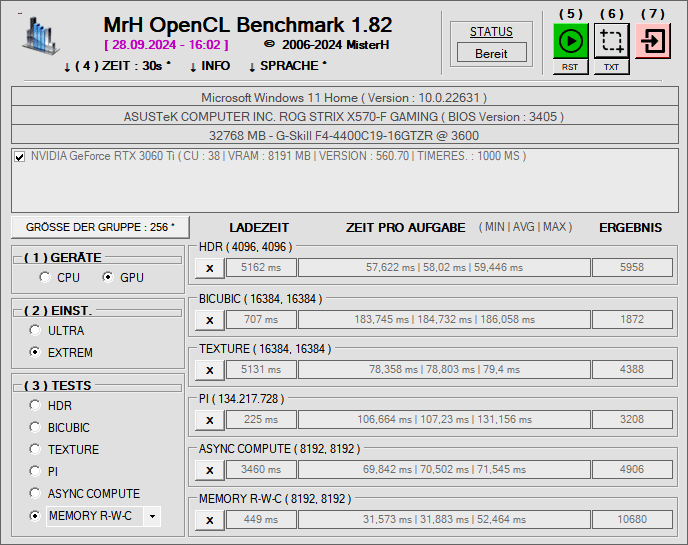Clear the ASYNC COMPUTE result with its X button

210,470
